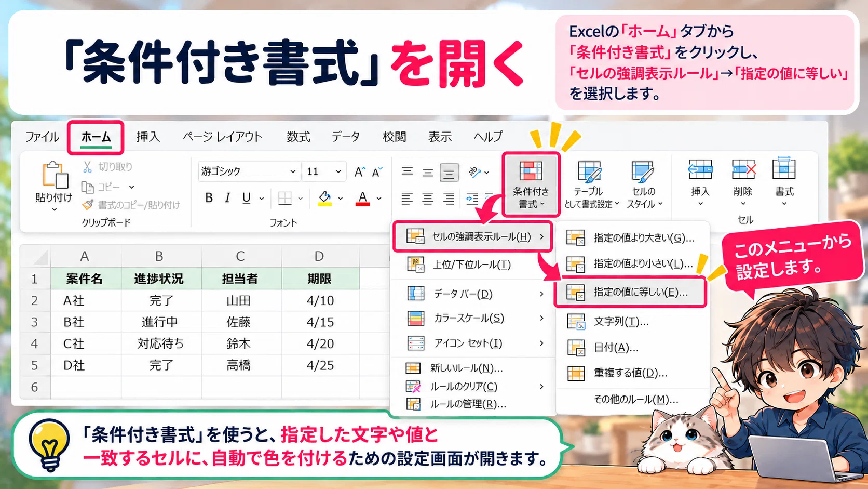Toggle Bottom Align in alignment group

(449, 172)
